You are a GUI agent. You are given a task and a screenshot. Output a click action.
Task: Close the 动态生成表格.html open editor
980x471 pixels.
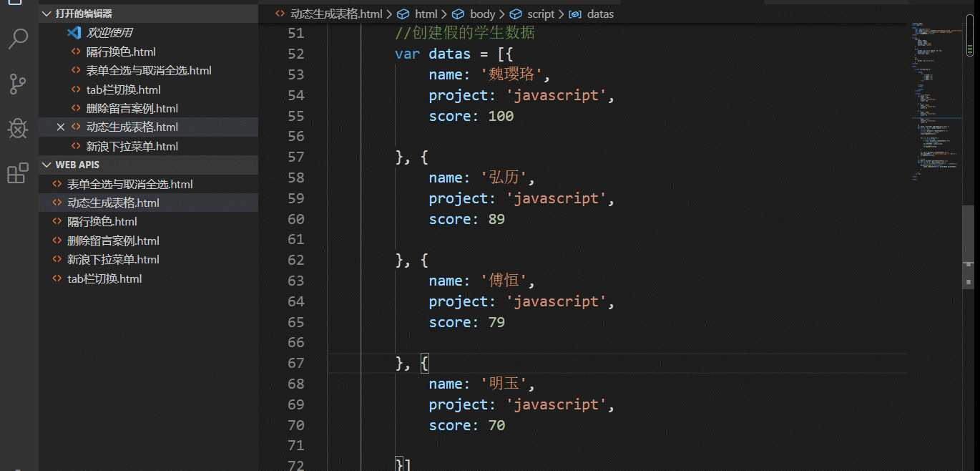coord(60,127)
